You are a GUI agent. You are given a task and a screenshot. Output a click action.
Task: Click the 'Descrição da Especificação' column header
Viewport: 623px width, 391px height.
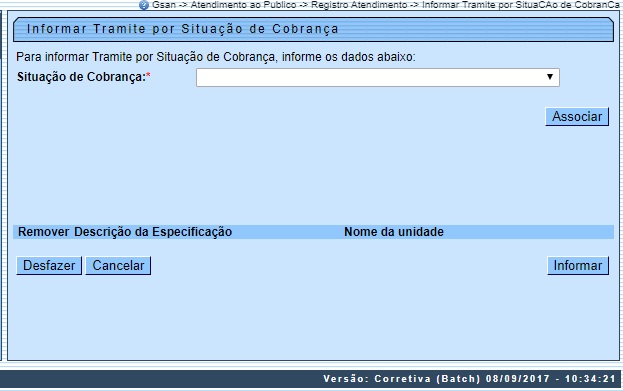click(153, 232)
